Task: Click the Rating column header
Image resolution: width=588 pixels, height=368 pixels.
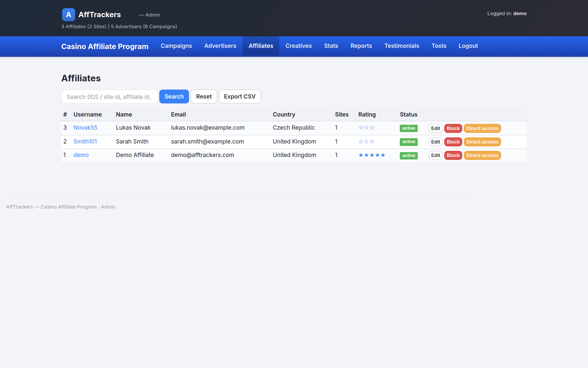Action: pyautogui.click(x=367, y=114)
